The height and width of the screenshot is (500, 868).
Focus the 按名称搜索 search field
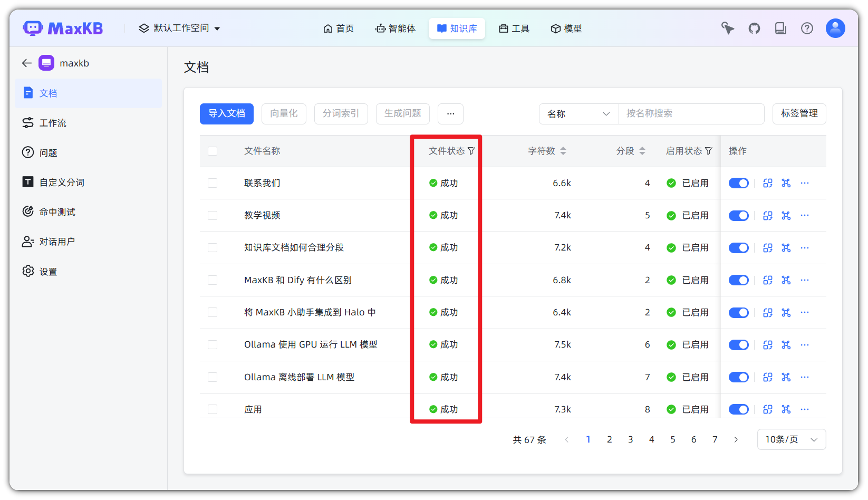[x=691, y=114]
